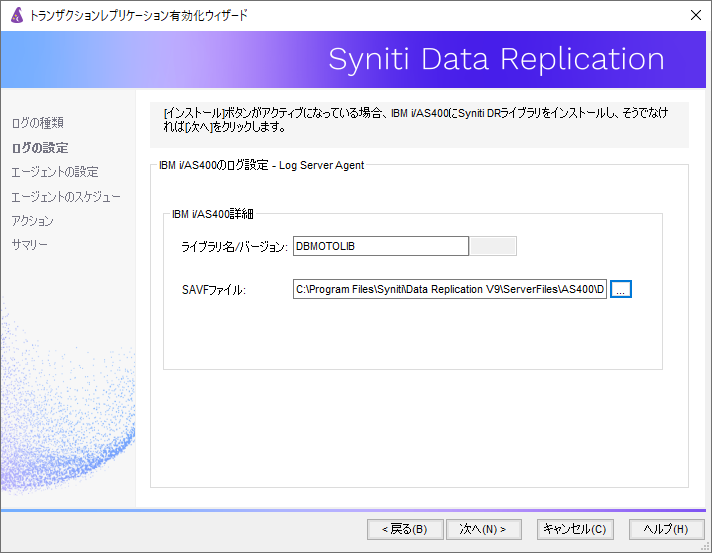Click the Log Server Agent group heading
The width and height of the screenshot is (712, 553).
pyautogui.click(x=262, y=165)
